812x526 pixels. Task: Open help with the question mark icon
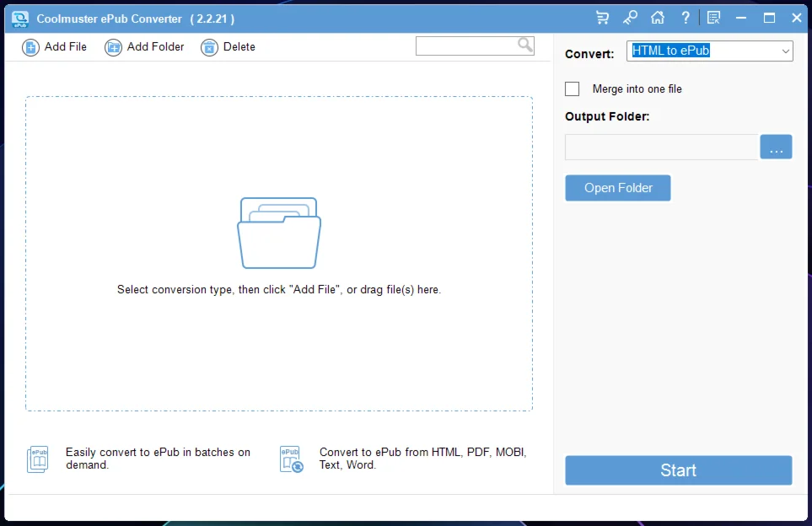686,18
